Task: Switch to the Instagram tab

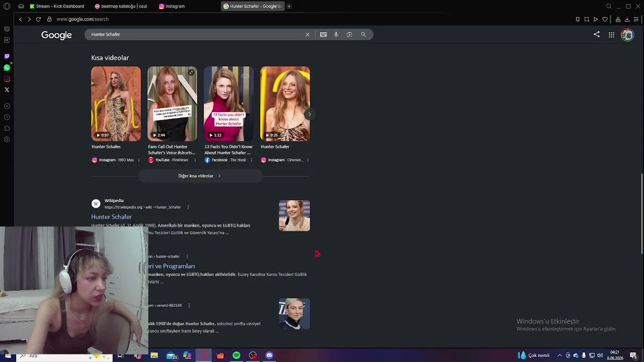Action: 172,6
